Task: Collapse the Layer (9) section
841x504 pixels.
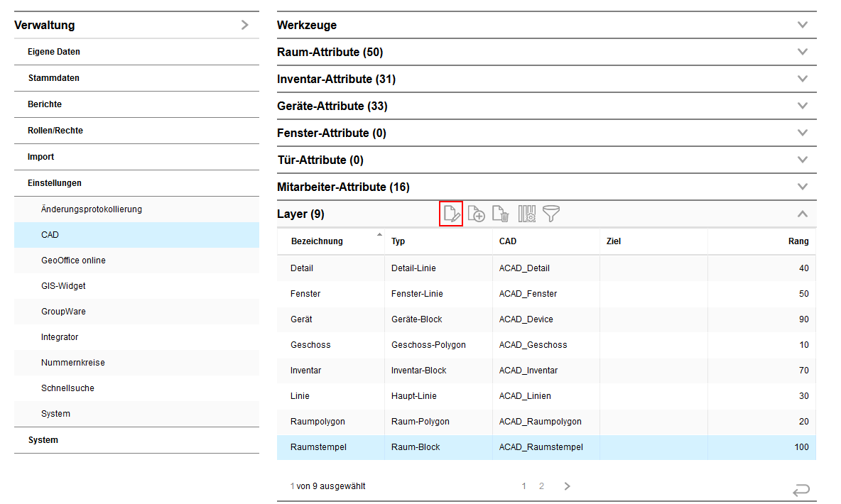Action: 803,214
